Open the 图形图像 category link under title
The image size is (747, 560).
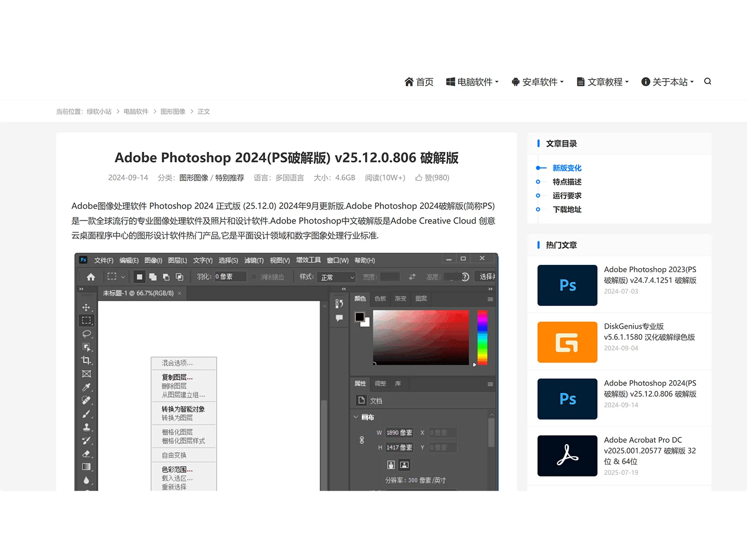pos(194,178)
